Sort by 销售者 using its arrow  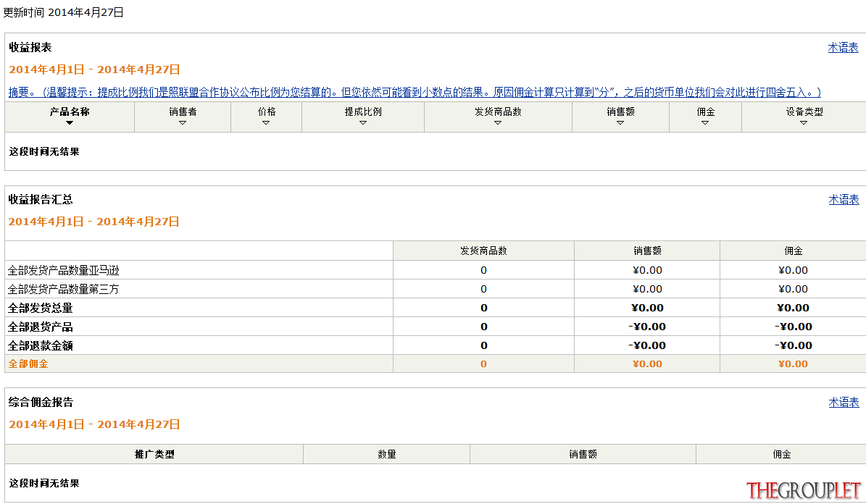(183, 123)
